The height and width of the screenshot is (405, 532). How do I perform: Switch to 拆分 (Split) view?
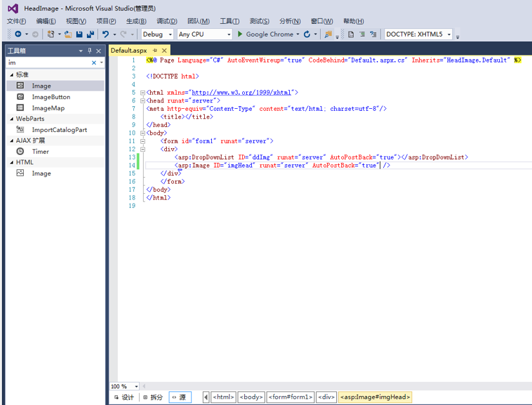pyautogui.click(x=153, y=397)
